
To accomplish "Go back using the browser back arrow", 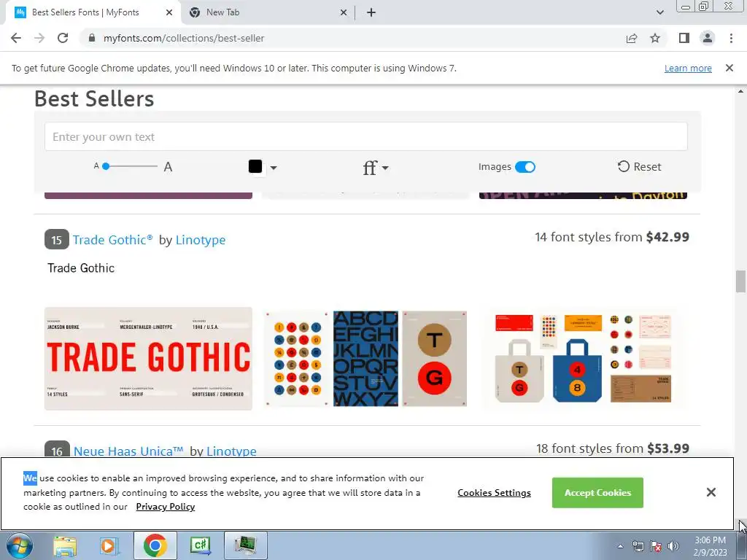I will pyautogui.click(x=16, y=38).
